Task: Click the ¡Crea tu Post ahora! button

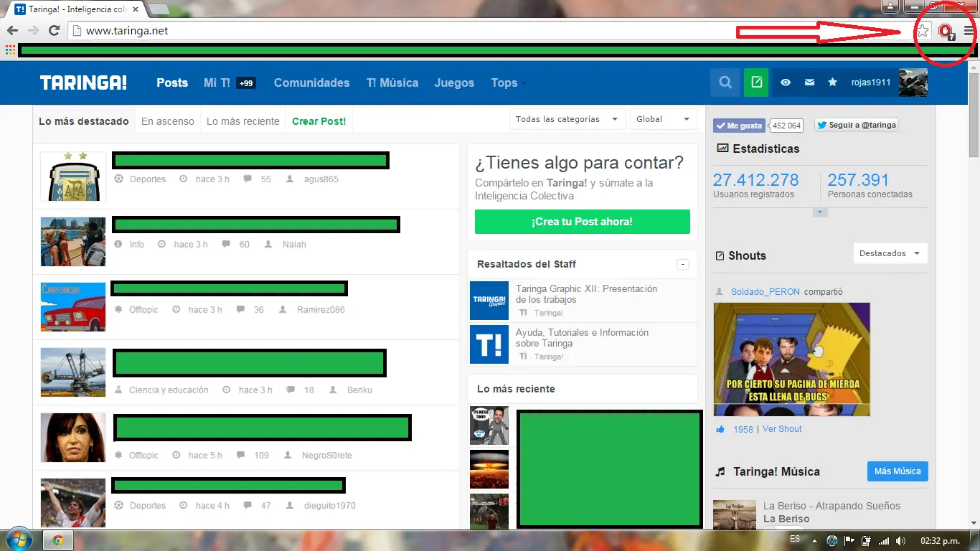Action: pos(582,222)
